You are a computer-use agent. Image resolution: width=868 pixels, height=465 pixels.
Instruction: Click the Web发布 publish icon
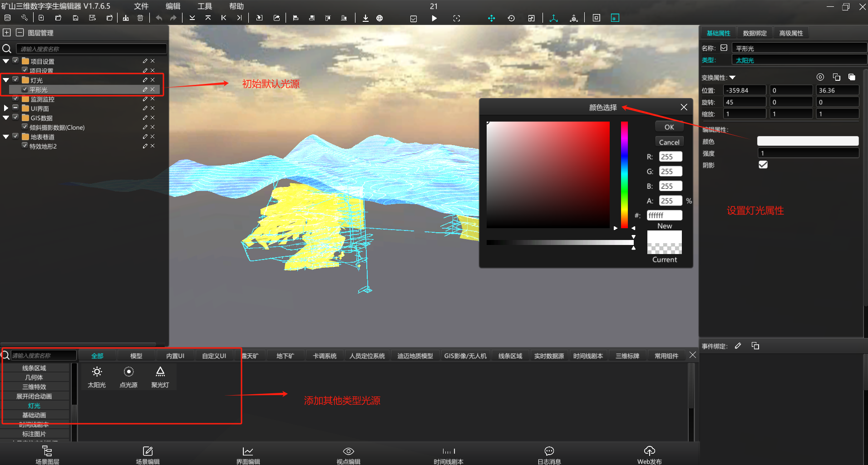650,455
